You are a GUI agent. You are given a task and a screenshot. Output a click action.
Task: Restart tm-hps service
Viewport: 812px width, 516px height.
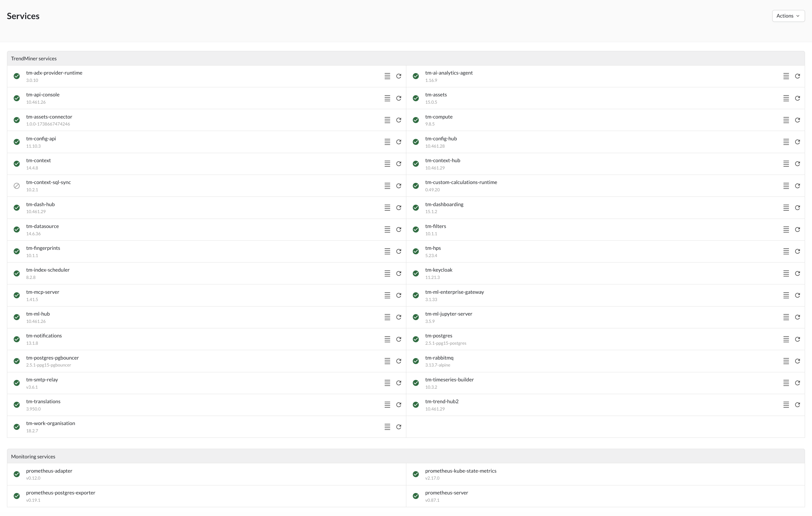797,252
